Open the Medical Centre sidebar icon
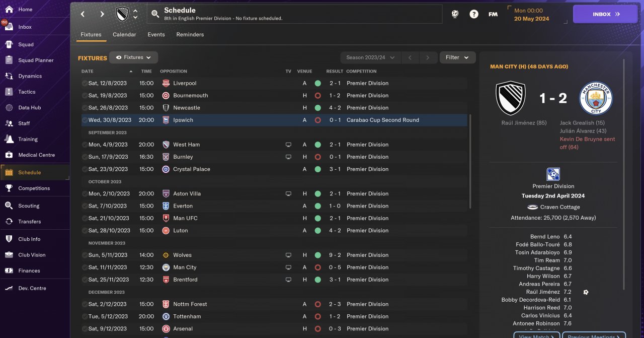Screen dimensions: 644x338 [9, 155]
